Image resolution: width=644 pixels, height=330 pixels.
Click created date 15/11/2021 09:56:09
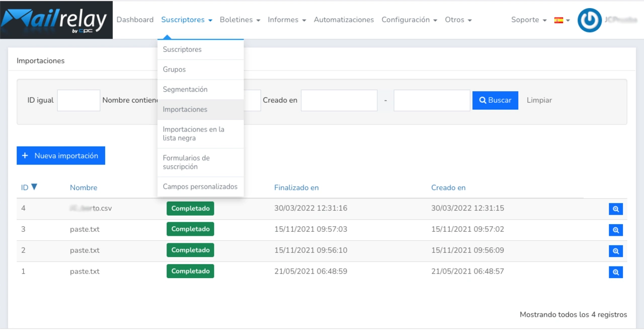pyautogui.click(x=467, y=250)
